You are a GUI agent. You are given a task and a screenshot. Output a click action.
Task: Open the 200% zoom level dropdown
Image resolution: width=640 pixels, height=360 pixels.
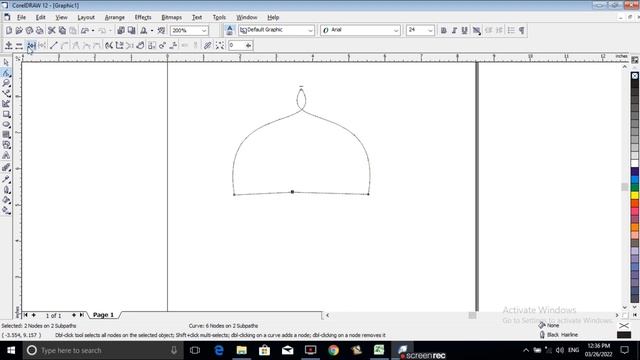(x=204, y=31)
